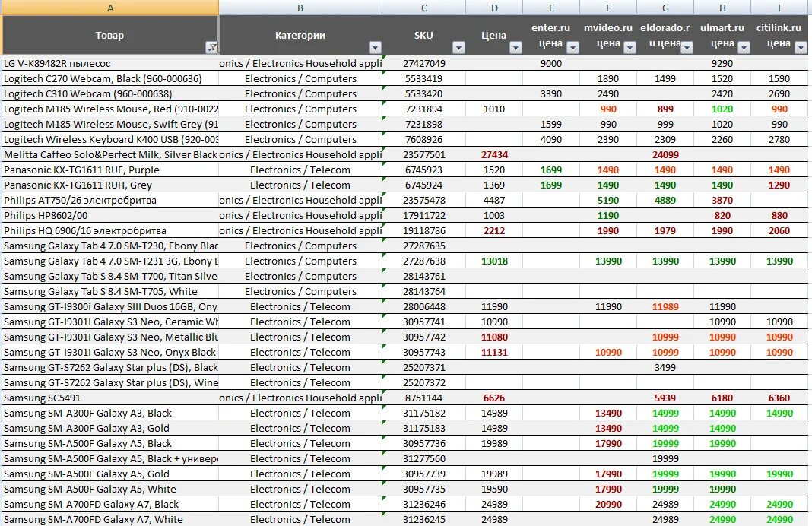The height and width of the screenshot is (526, 812).
Task: Select the cell Logitech M185 Wireless Mouse, Red
Action: [x=110, y=109]
